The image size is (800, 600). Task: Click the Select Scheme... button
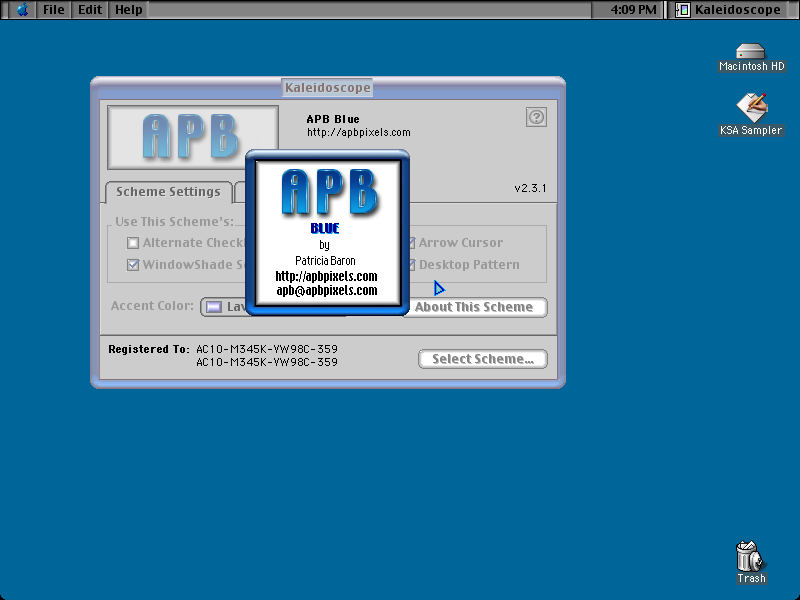[x=483, y=359]
